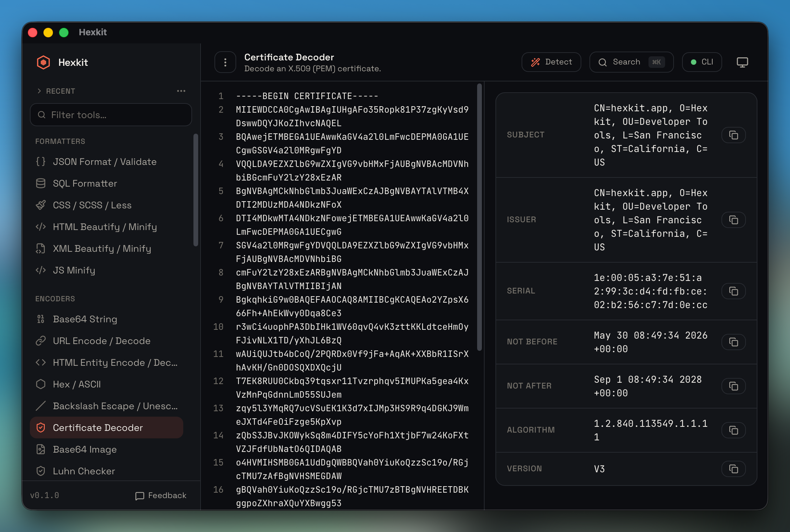Copy the SERIAL value
This screenshot has height=532, width=790.
pos(733,291)
